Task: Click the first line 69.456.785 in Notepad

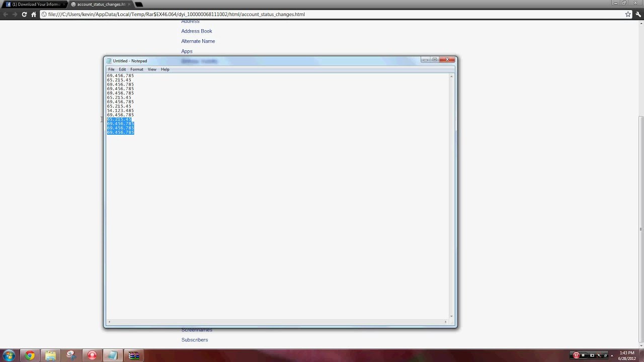Action: click(120, 76)
